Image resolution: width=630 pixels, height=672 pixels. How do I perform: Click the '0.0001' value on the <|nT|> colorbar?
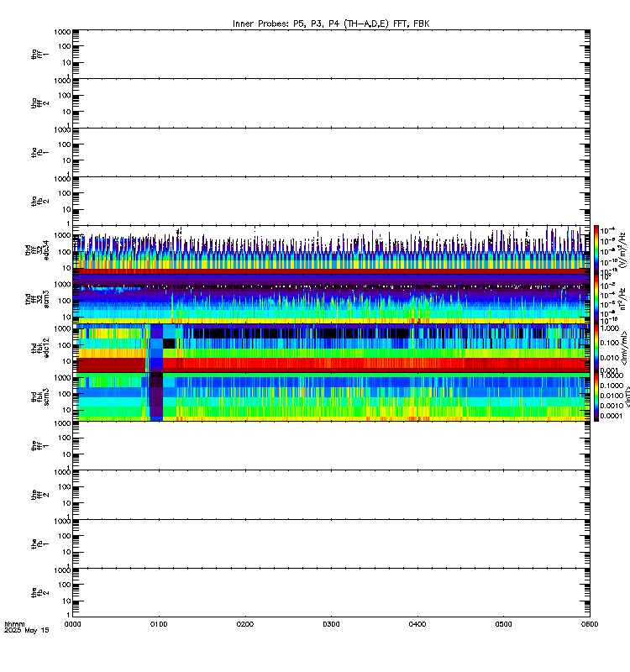pos(612,416)
